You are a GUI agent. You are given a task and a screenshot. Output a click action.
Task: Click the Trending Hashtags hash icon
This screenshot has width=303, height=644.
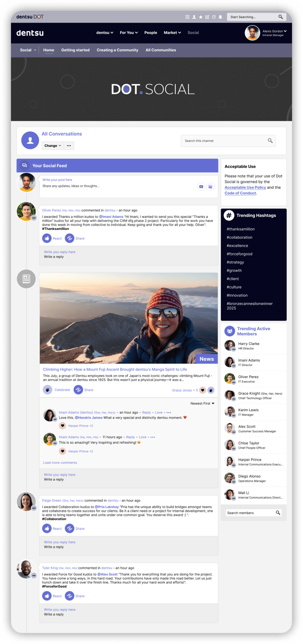pos(229,215)
